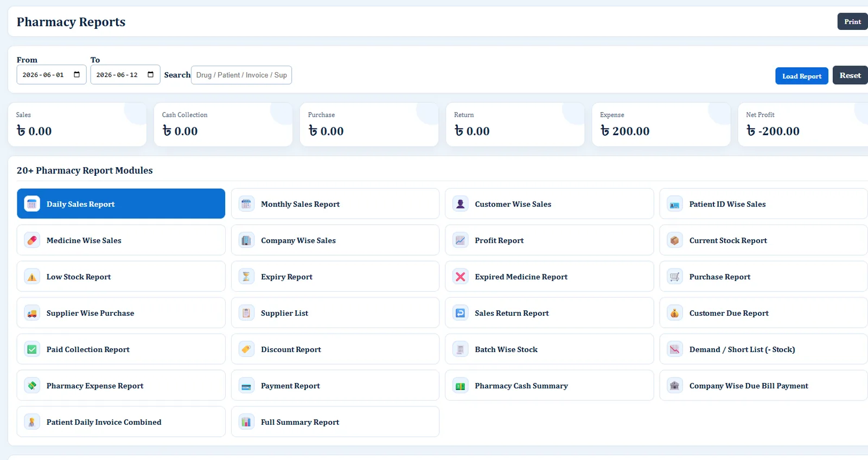The width and height of the screenshot is (868, 460).
Task: Open the Supplier Wise Purchase label
Action: click(90, 313)
